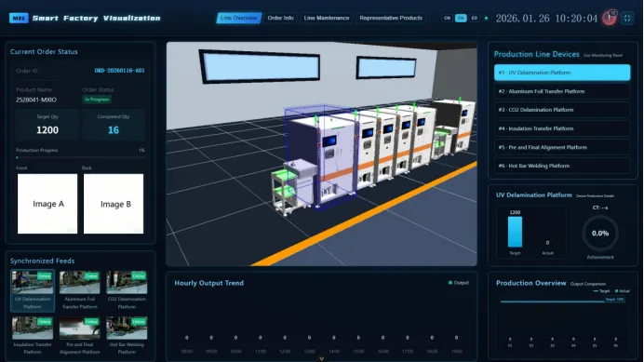
Task: Click the Completed Qty value 16
Action: (114, 130)
